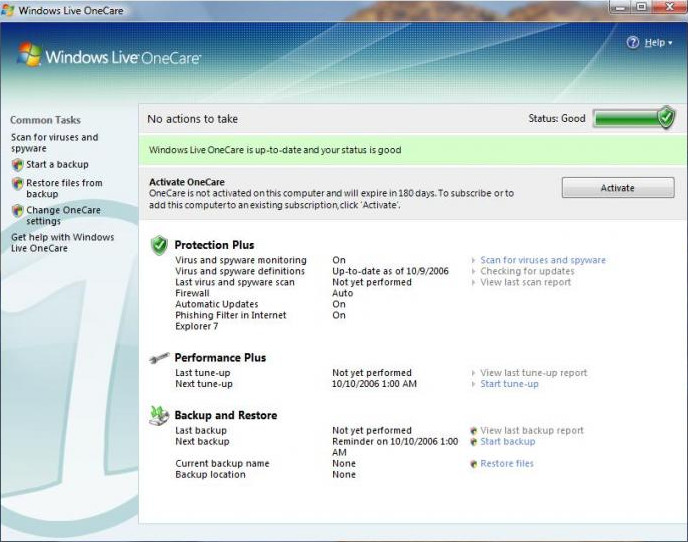
Task: Click the Backup and Restore drive icon
Action: point(159,415)
